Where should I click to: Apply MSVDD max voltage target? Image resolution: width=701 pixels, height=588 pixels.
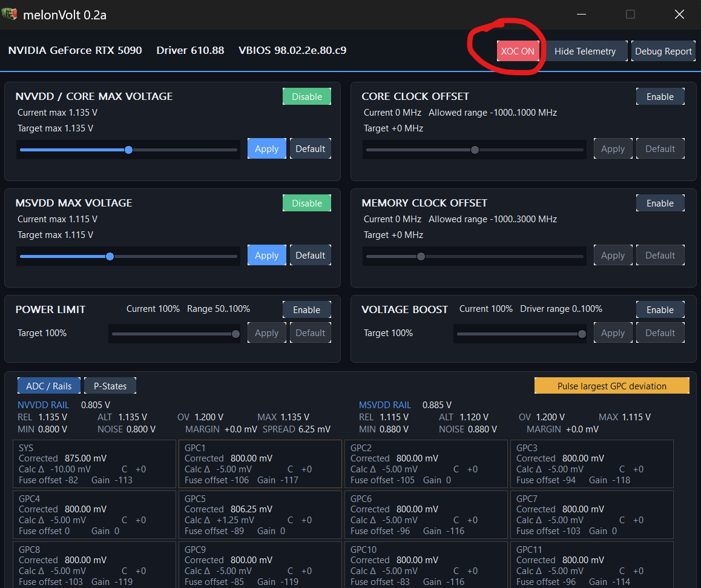[267, 255]
